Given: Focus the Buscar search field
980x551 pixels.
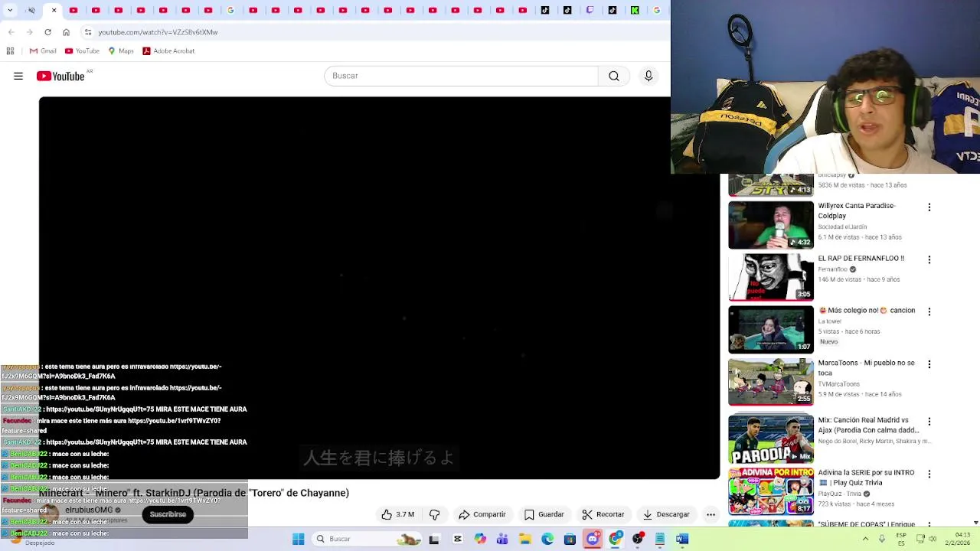Looking at the screenshot, I should [x=462, y=76].
